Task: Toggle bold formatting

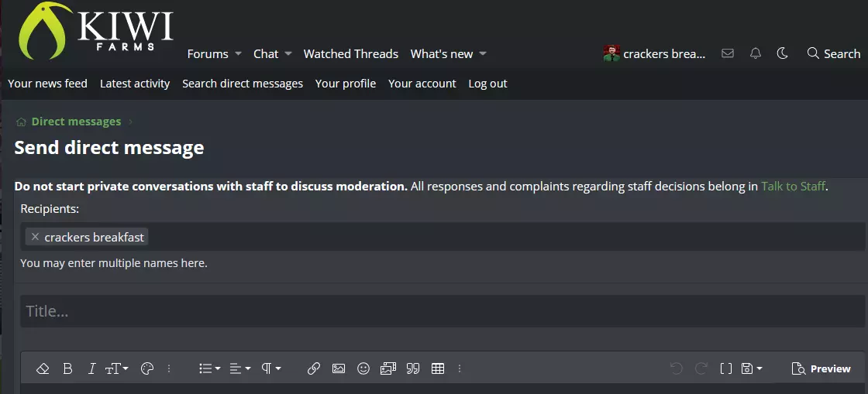Action: [67, 368]
